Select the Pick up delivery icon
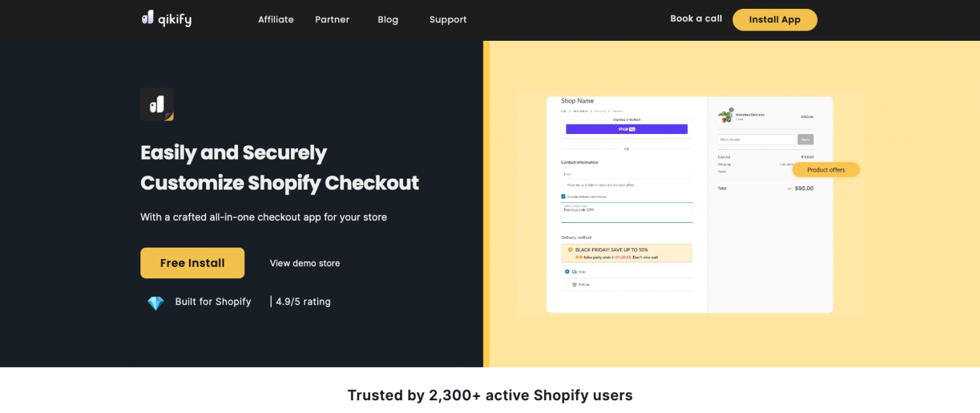The width and height of the screenshot is (980, 413). coord(575,285)
